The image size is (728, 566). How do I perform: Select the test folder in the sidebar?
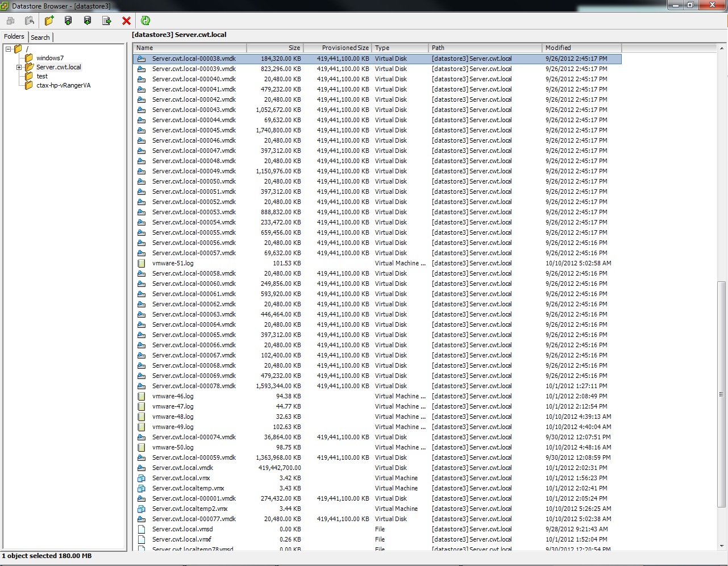[42, 76]
